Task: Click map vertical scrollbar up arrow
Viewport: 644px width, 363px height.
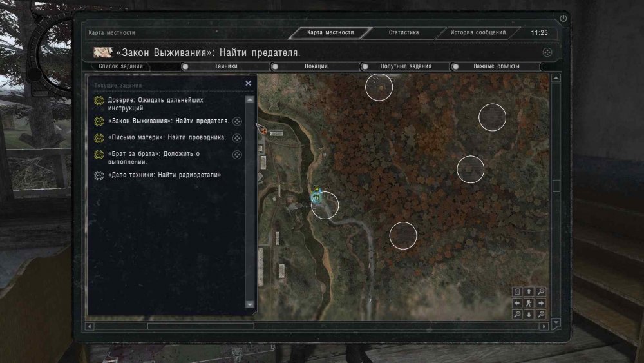Action: coord(556,78)
